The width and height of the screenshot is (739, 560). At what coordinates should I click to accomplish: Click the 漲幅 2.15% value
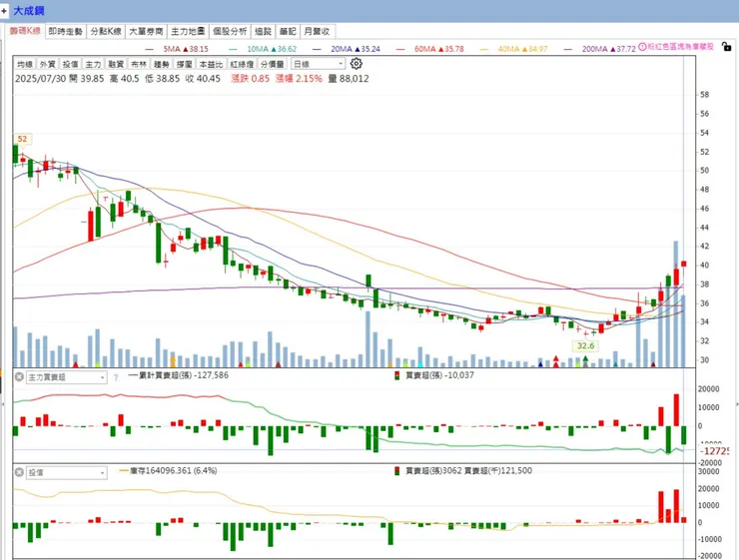pos(299,79)
